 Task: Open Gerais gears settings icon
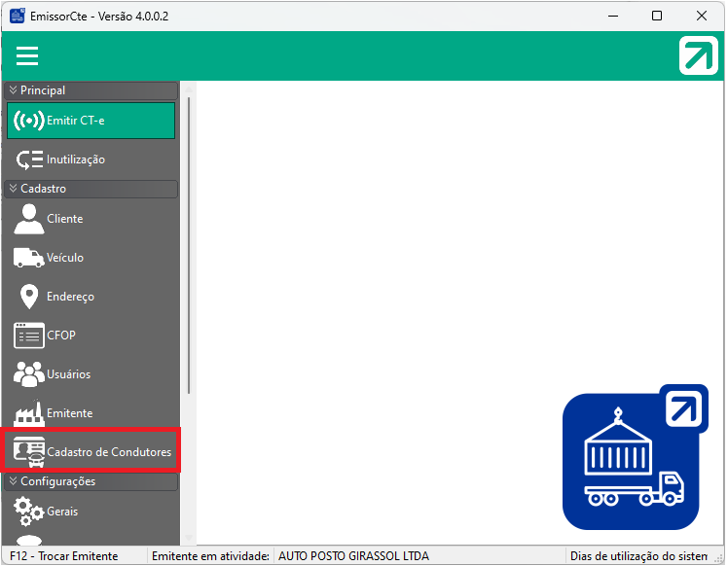coord(29,511)
